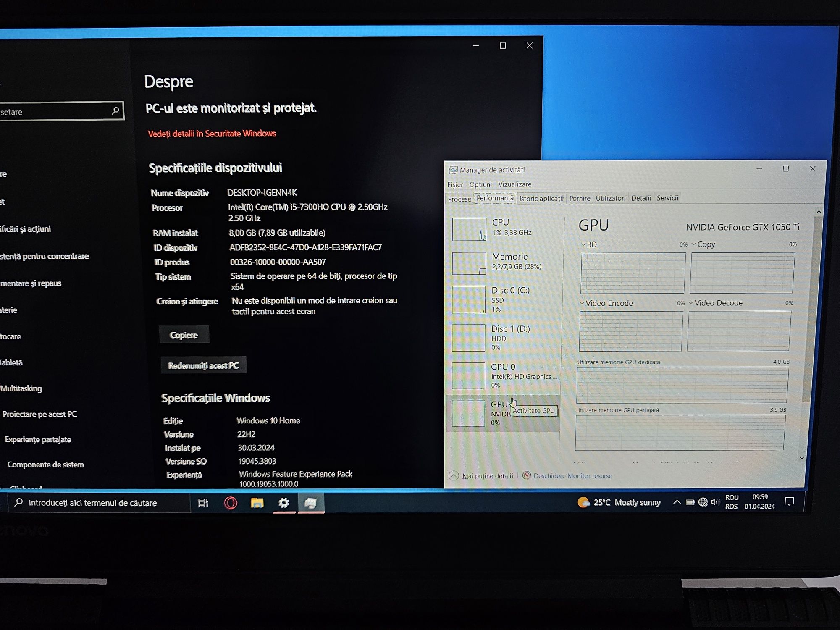This screenshot has width=840, height=630.
Task: Open Task View on the taskbar
Action: (203, 502)
